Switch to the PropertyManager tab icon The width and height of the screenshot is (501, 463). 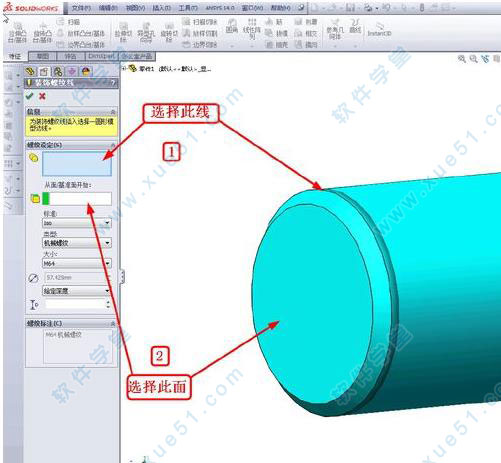pyautogui.click(x=44, y=71)
